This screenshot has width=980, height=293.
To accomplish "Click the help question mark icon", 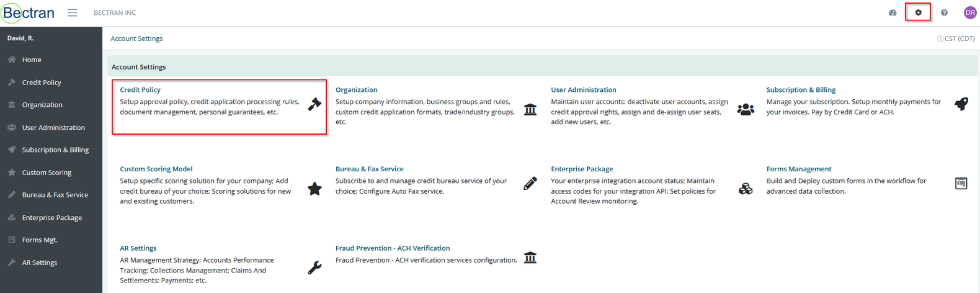I will pyautogui.click(x=944, y=12).
